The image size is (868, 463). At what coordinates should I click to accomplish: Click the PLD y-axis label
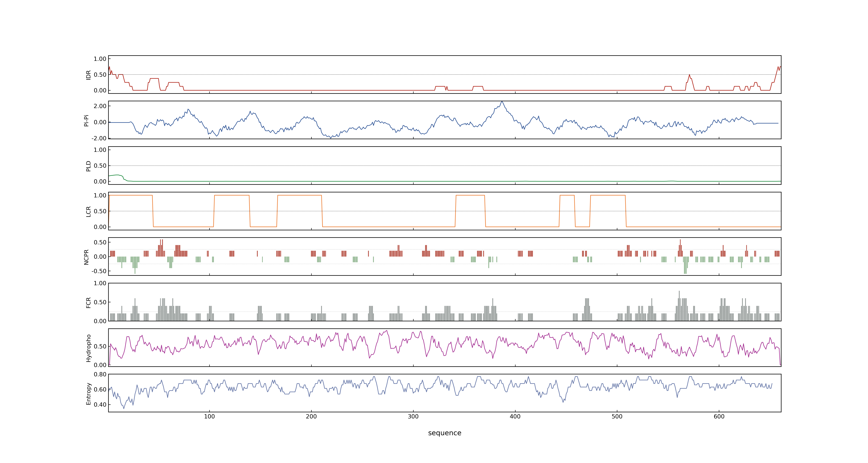tap(88, 166)
